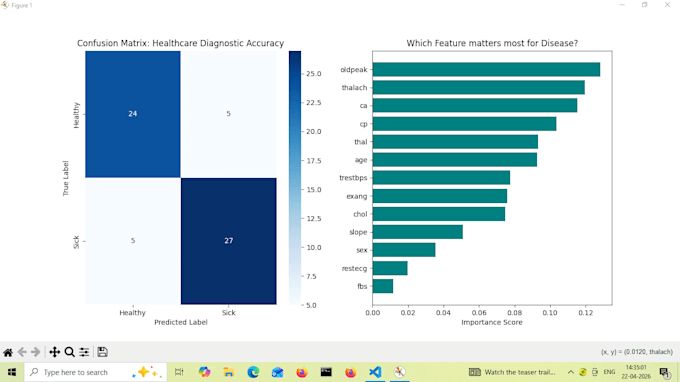Click the oldpeak importance bar
The width and height of the screenshot is (680, 382).
click(x=486, y=69)
